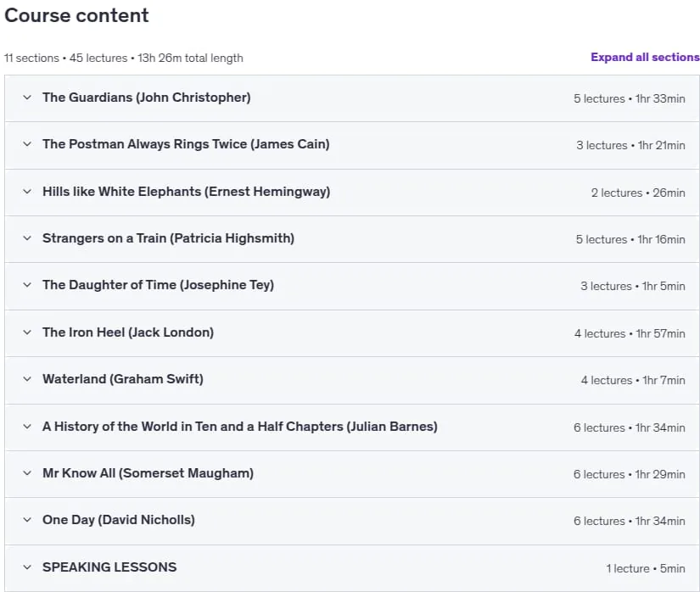The height and width of the screenshot is (592, 700).
Task: Select Mr Know All (Somerset Maugham) title
Action: pyautogui.click(x=148, y=473)
